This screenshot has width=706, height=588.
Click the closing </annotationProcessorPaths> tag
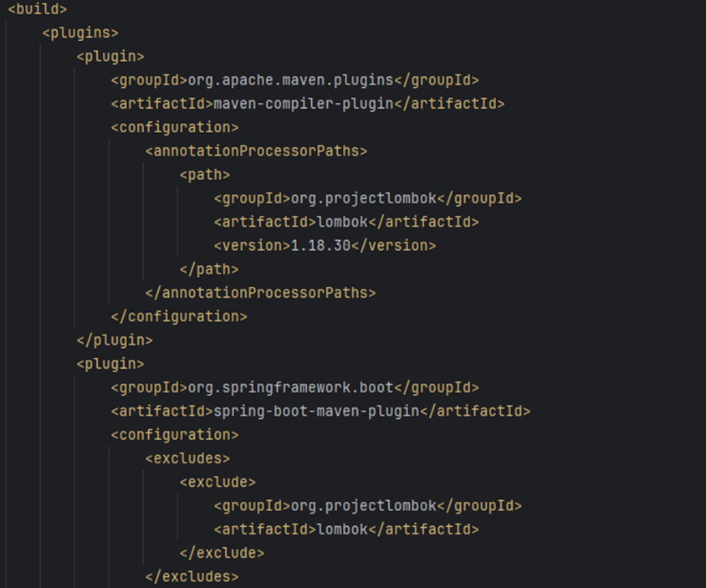261,293
